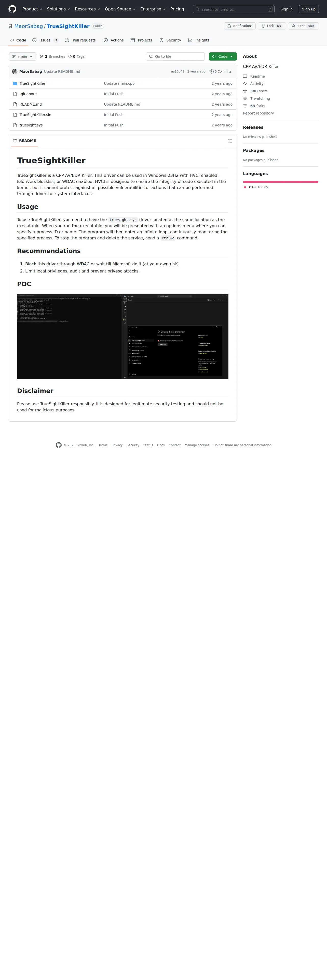327x980 pixels.
Task: Open Readme link in About
Action: (254, 77)
